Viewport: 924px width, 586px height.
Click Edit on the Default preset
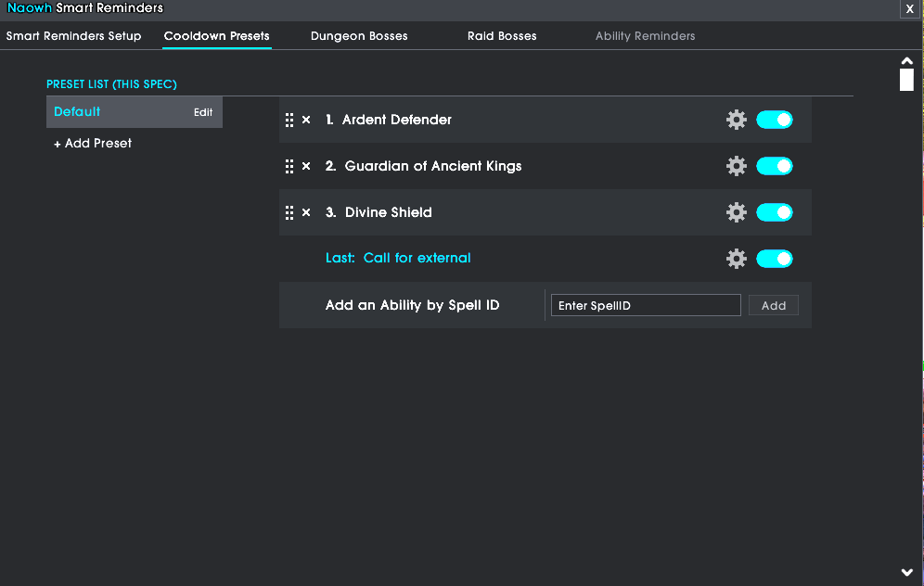[203, 112]
